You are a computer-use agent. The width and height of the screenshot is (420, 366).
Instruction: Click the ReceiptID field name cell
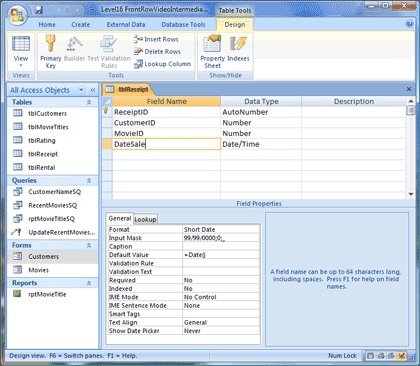(x=166, y=112)
